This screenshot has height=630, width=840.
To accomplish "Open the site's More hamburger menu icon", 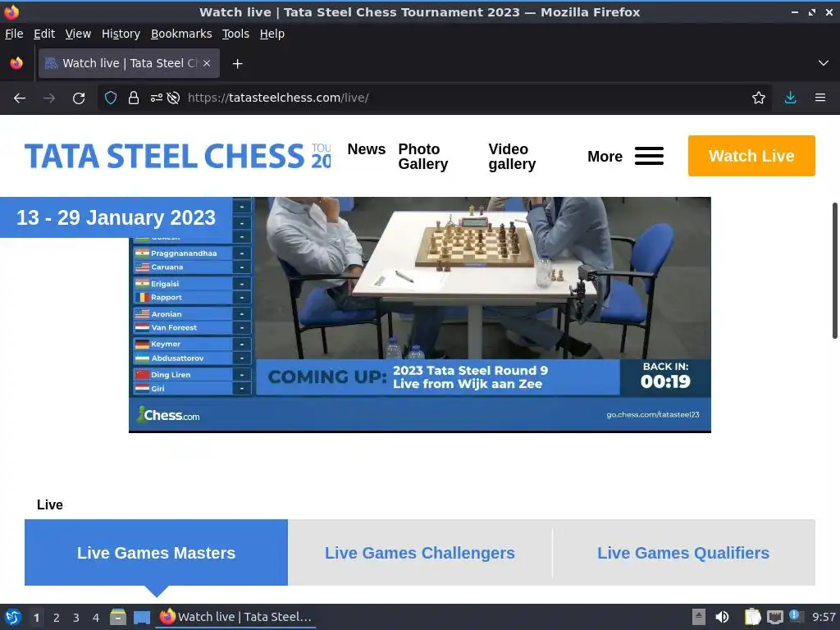I will coord(650,156).
